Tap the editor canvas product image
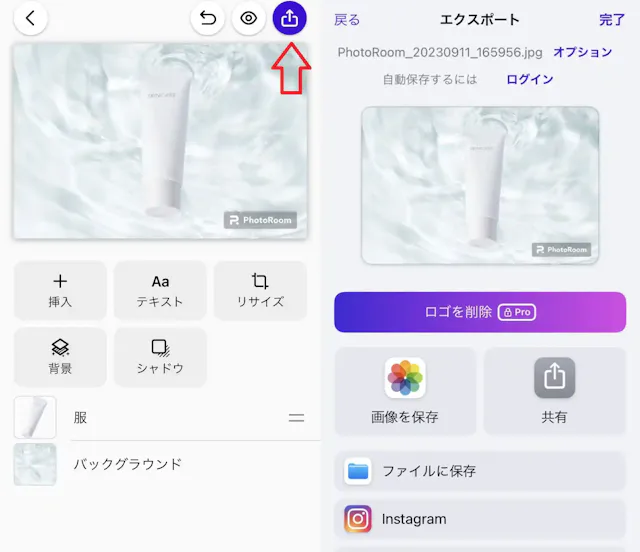 tap(160, 141)
